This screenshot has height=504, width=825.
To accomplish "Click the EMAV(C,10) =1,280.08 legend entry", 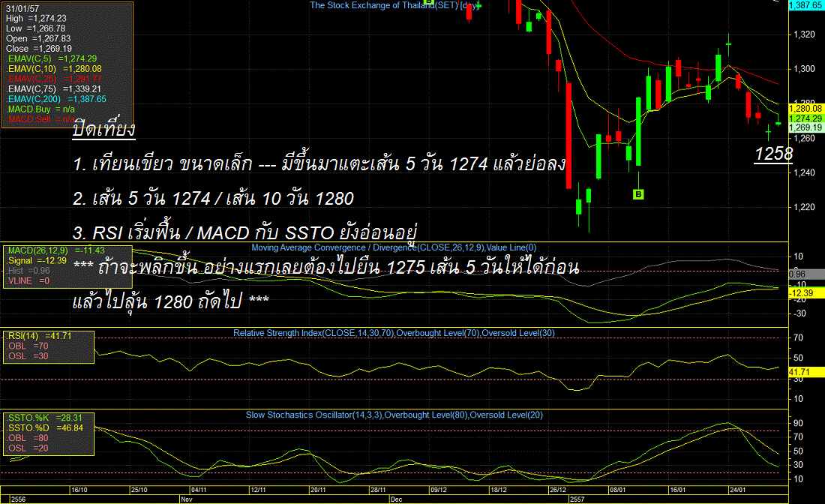I will point(54,68).
